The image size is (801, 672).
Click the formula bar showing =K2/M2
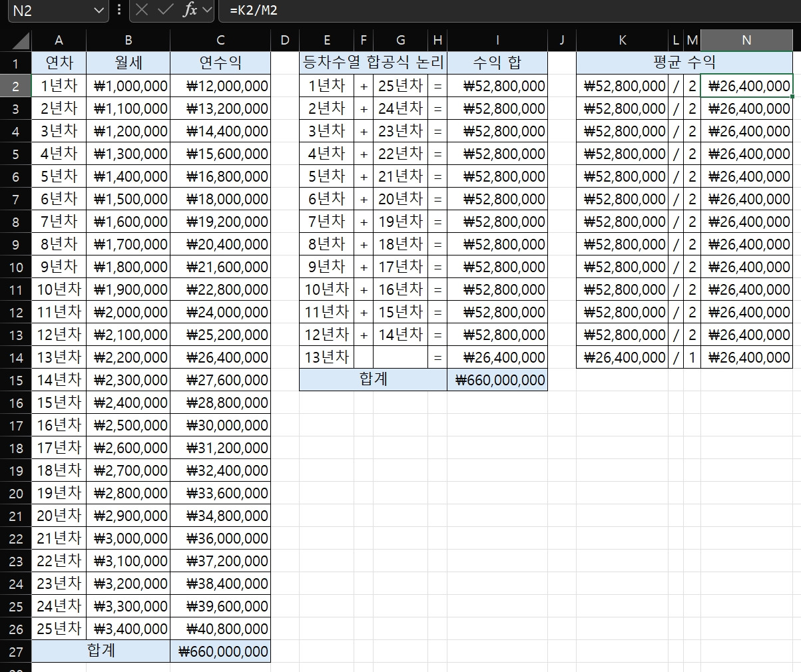510,11
